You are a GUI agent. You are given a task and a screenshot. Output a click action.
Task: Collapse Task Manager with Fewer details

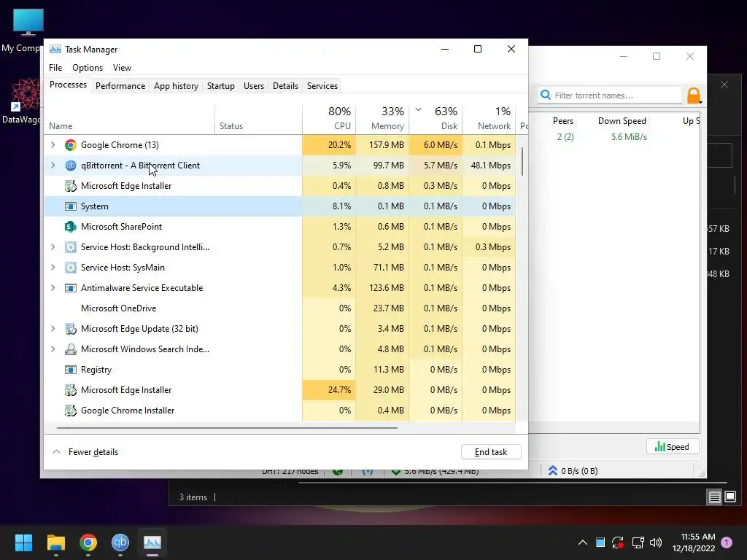85,452
